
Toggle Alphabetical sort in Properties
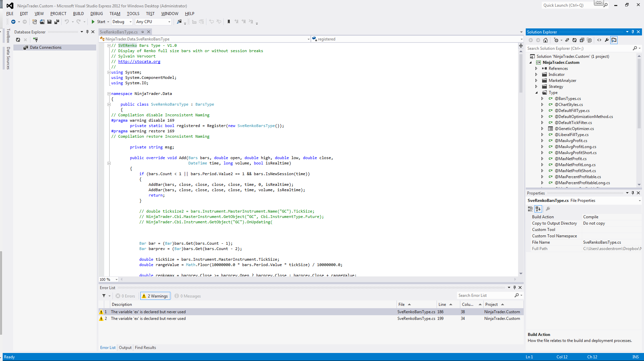click(538, 209)
